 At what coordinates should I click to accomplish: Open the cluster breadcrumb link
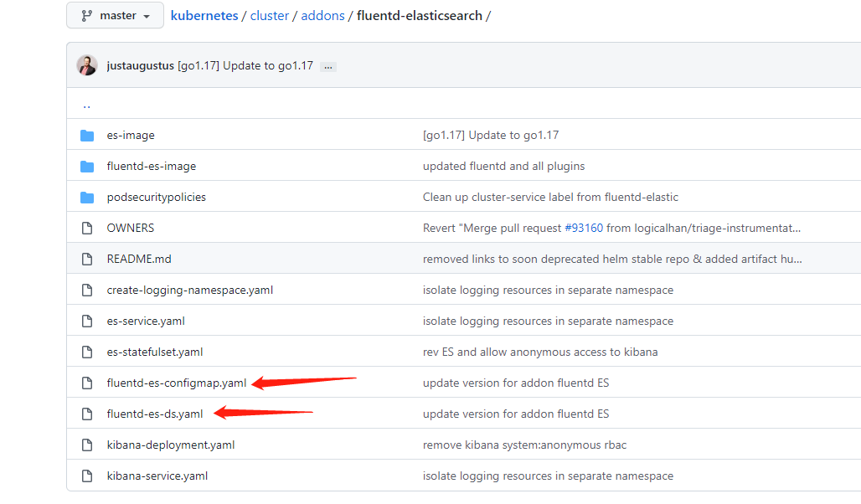[269, 16]
